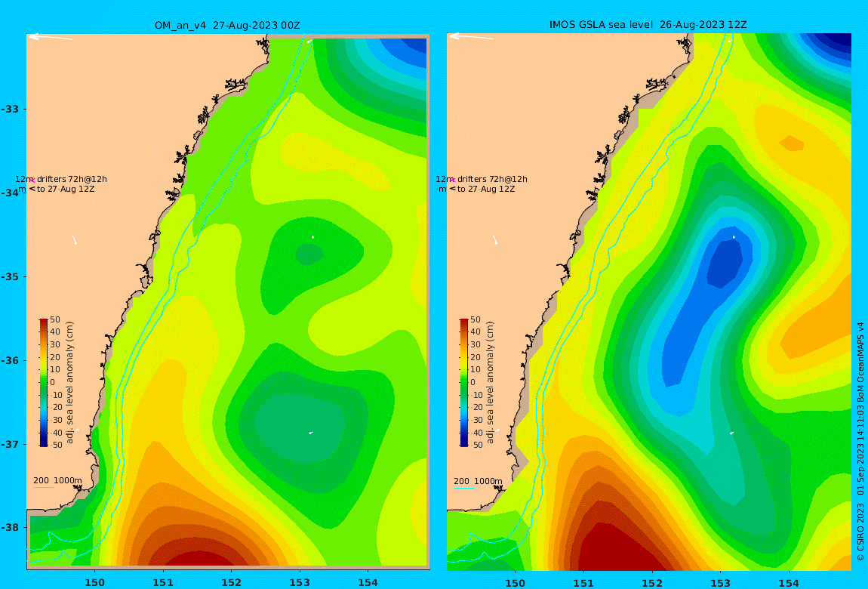Click white drifter mark in OM_an_v4 green eddy near -34.5

(312, 237)
